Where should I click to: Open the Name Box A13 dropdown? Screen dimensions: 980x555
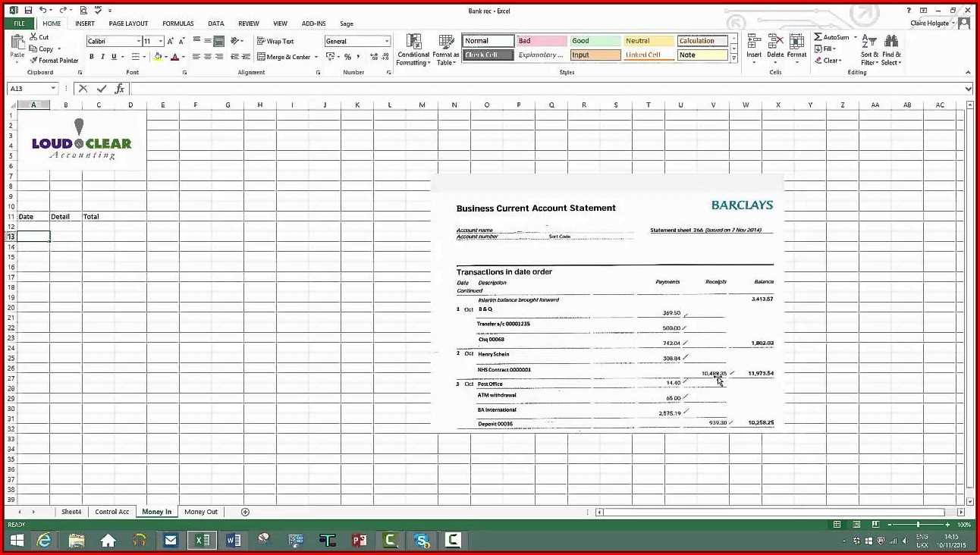pyautogui.click(x=53, y=89)
